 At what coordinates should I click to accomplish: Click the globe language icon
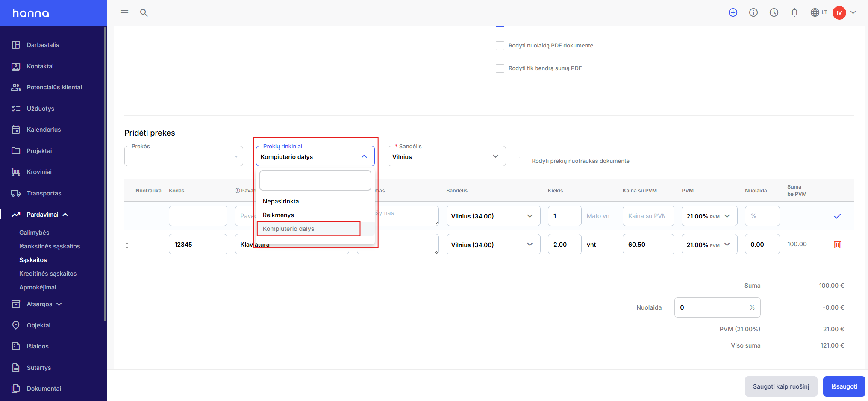tap(815, 12)
